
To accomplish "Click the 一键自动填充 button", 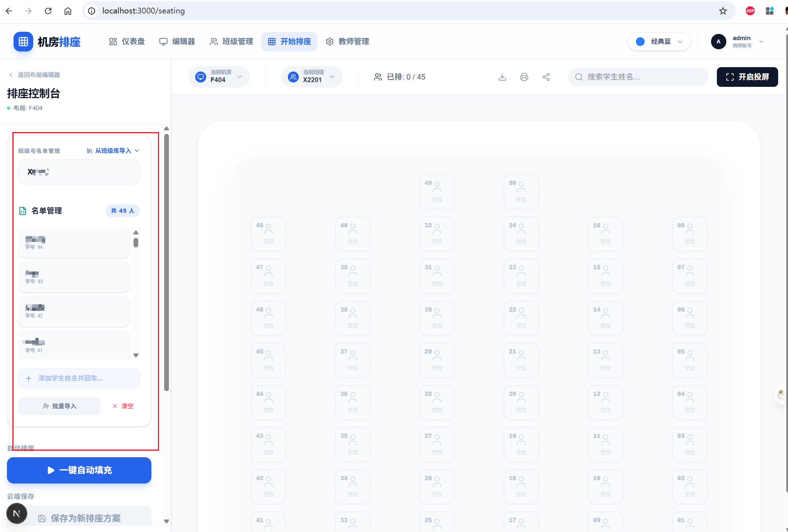I will click(79, 470).
